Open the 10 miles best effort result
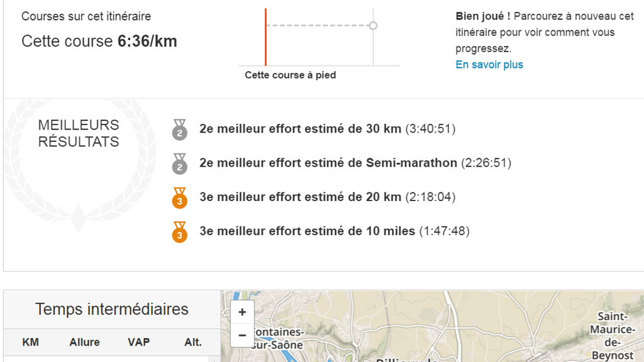 pos(307,231)
